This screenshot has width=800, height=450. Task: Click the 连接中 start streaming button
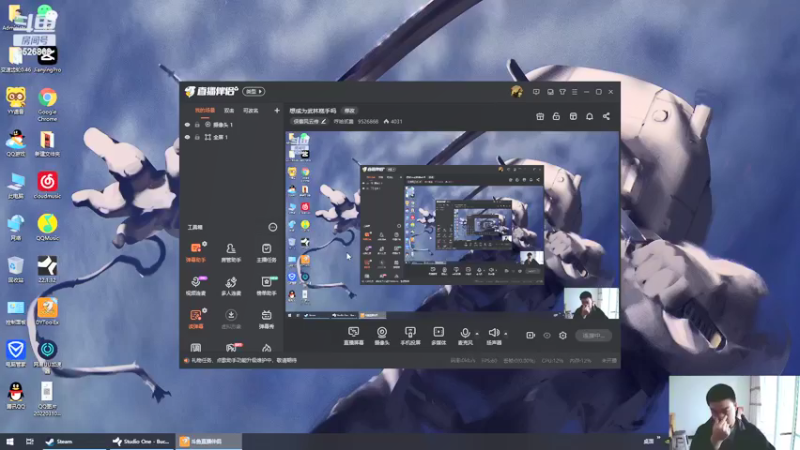coord(593,336)
